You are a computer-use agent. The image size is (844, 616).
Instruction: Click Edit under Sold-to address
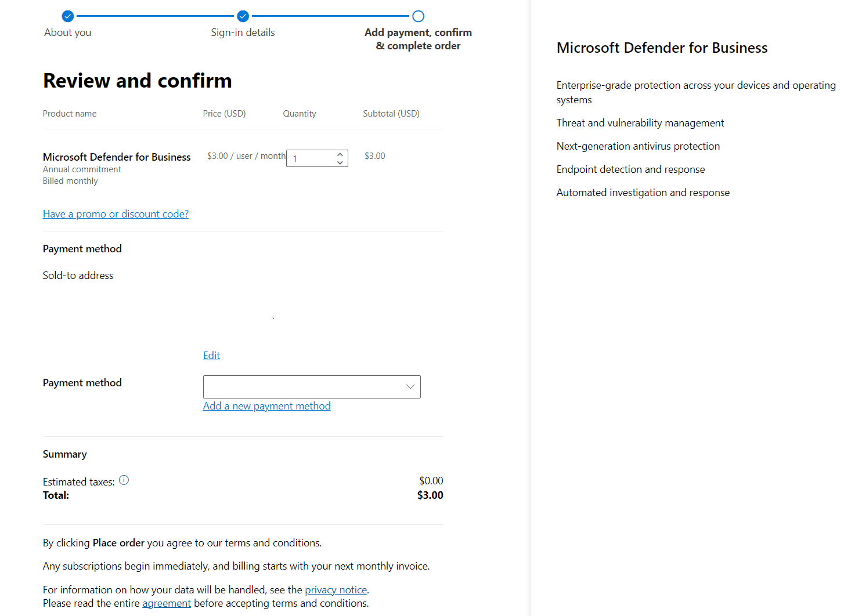[211, 356]
